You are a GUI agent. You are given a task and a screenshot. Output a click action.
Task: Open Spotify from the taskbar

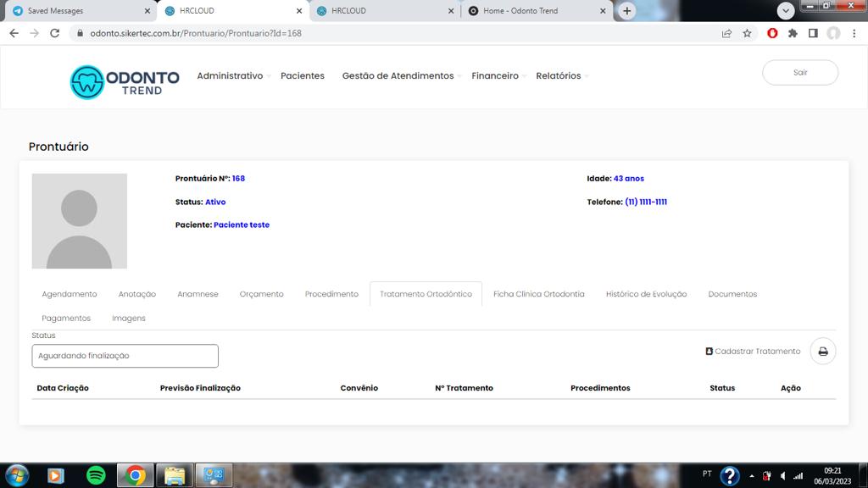(x=96, y=475)
